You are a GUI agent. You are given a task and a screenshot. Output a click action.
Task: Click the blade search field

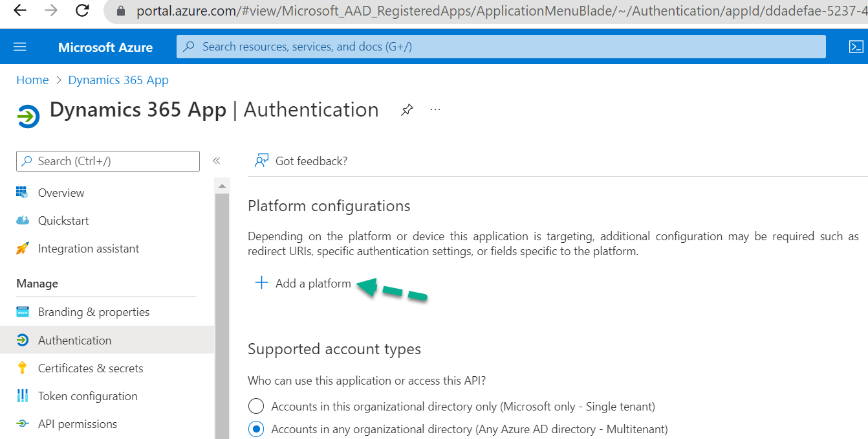pyautogui.click(x=107, y=161)
